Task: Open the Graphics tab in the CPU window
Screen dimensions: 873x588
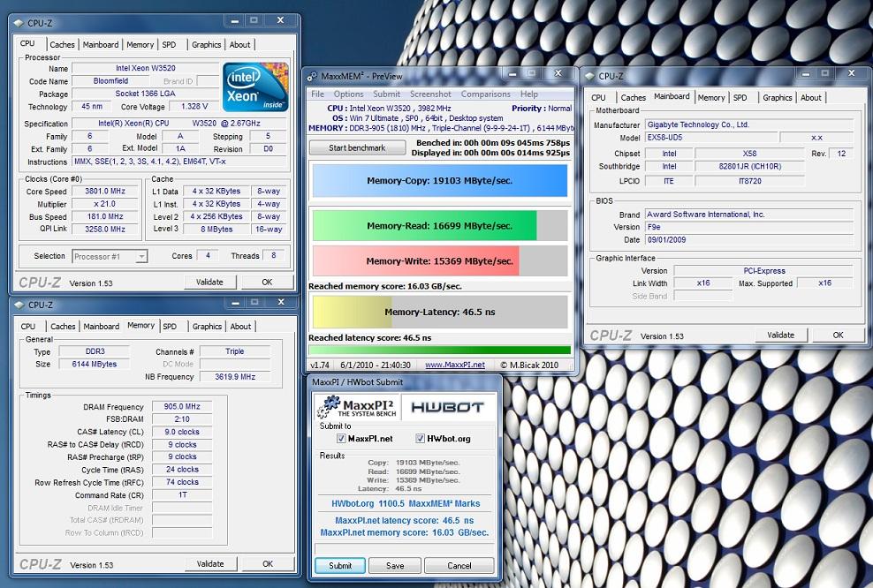Action: 206,44
